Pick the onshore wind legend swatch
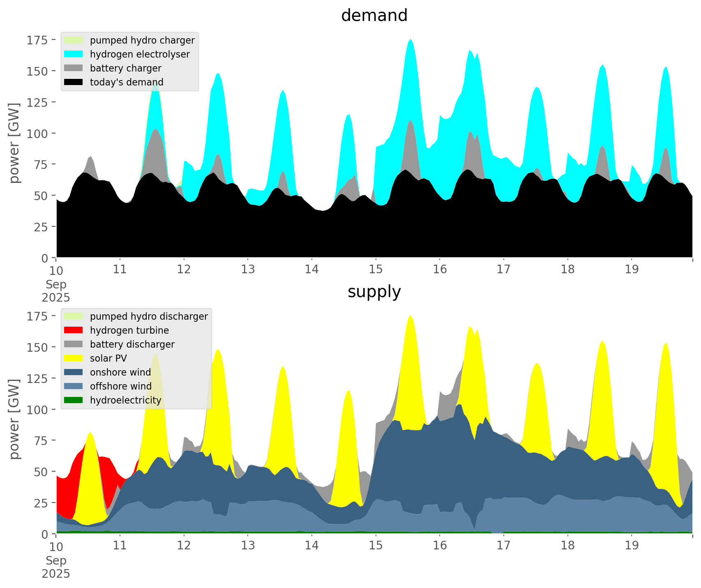 [74, 372]
